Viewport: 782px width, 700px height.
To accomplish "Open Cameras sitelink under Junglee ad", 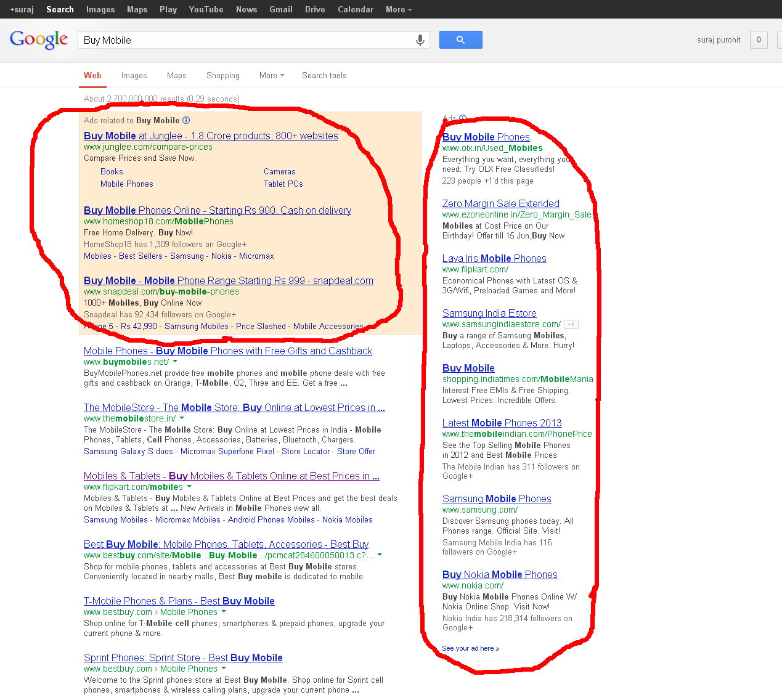I will [x=280, y=171].
